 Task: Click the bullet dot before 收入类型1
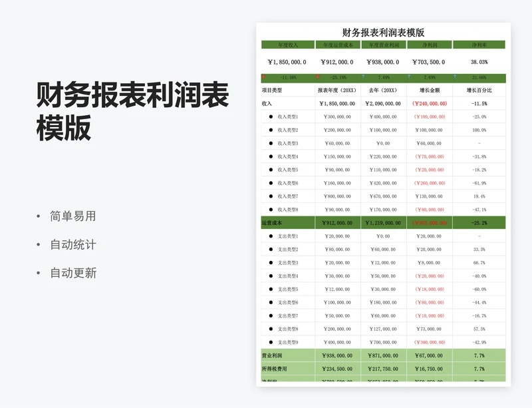point(271,116)
